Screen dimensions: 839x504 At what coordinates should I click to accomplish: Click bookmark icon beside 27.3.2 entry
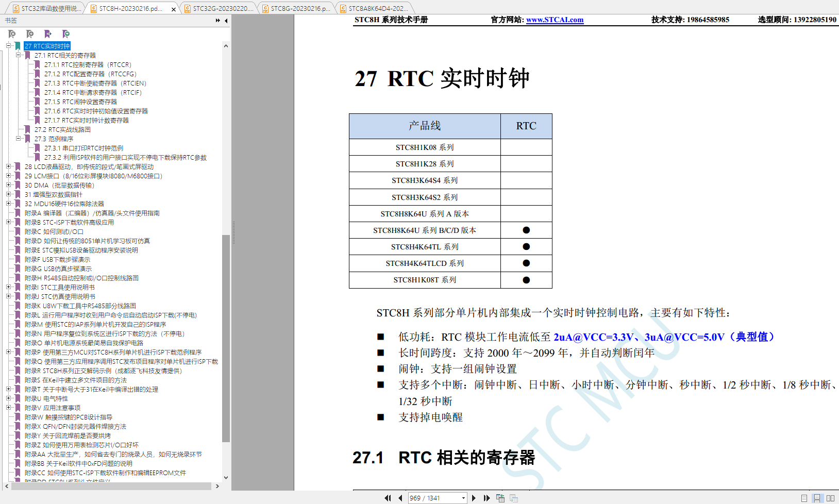coord(37,157)
